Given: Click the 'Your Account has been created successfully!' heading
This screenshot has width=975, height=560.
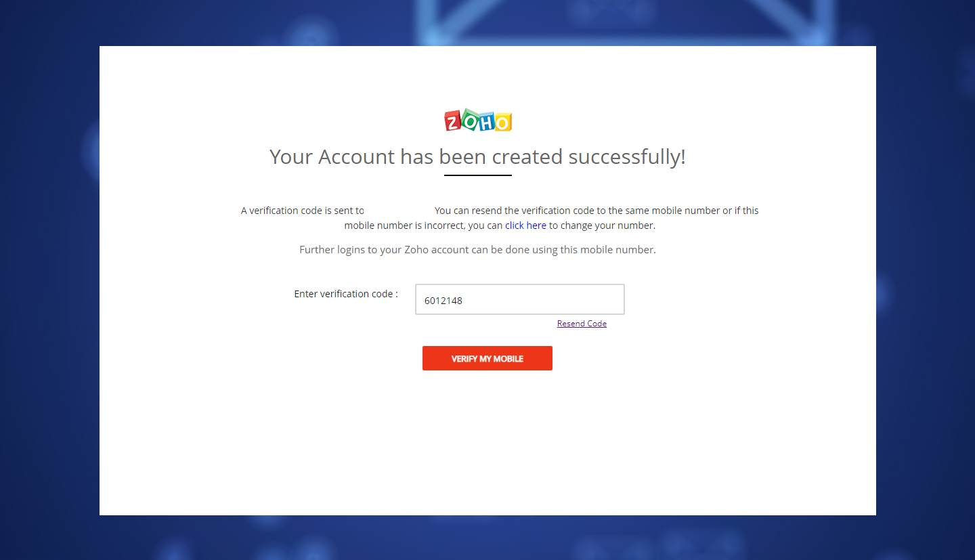Looking at the screenshot, I should 477,156.
